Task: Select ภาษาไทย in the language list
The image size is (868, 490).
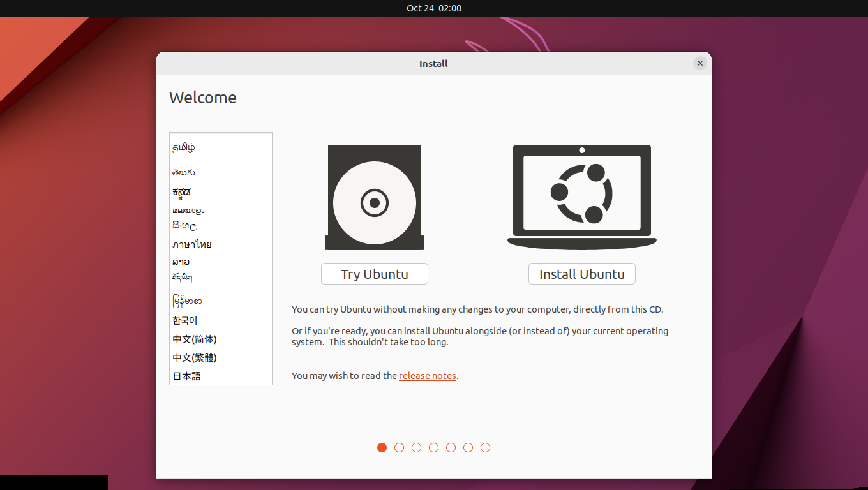Action: 221,244
